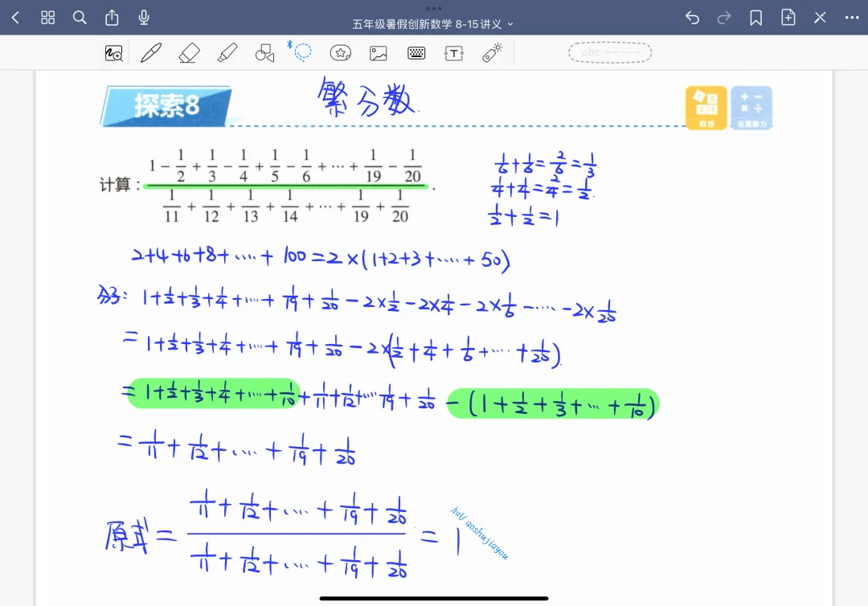Image resolution: width=868 pixels, height=606 pixels.
Task: Open the document title dropdown 五年级暑假创新数学
Action: [x=433, y=24]
